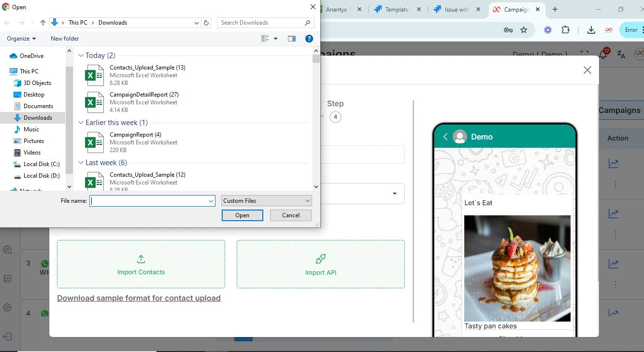Viewport: 644px width, 352px height.
Task: Collapse Earlier this week (1) group
Action: [x=81, y=123]
